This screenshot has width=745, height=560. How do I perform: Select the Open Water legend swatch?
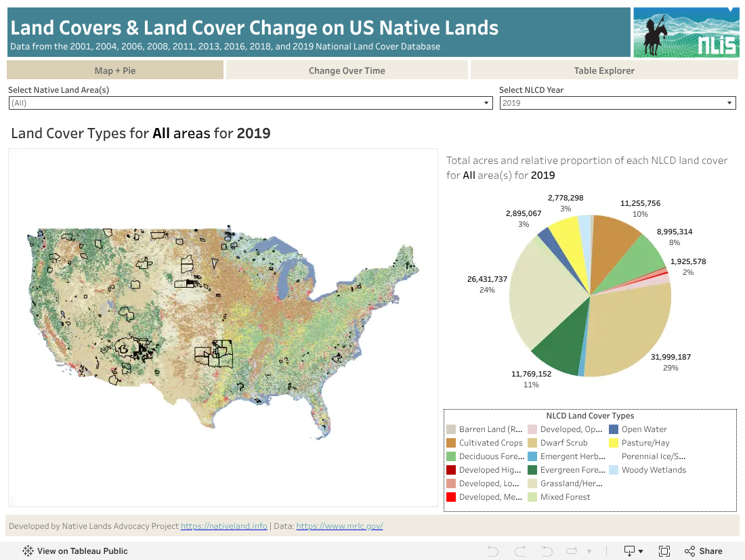point(614,429)
